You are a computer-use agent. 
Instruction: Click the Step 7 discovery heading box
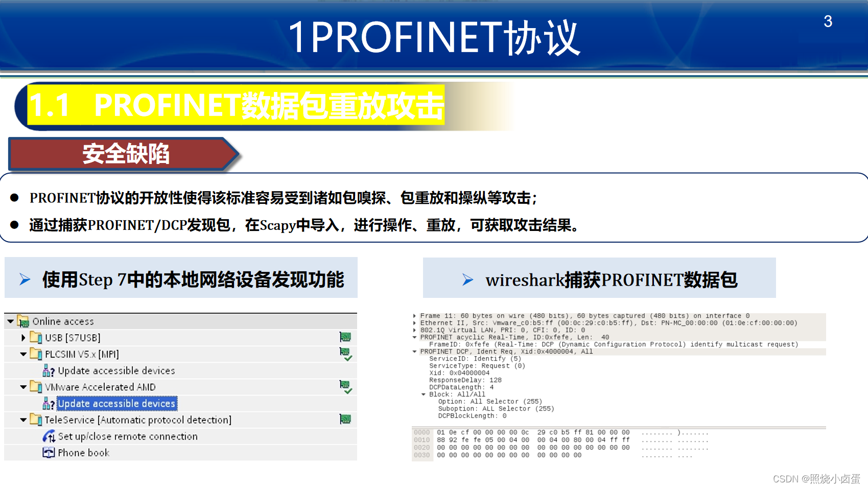pyautogui.click(x=181, y=277)
